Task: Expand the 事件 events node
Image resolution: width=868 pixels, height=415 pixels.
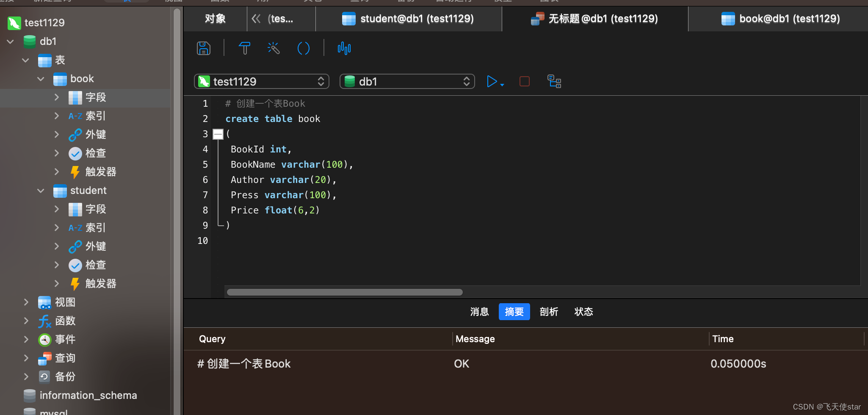Action: pos(26,340)
